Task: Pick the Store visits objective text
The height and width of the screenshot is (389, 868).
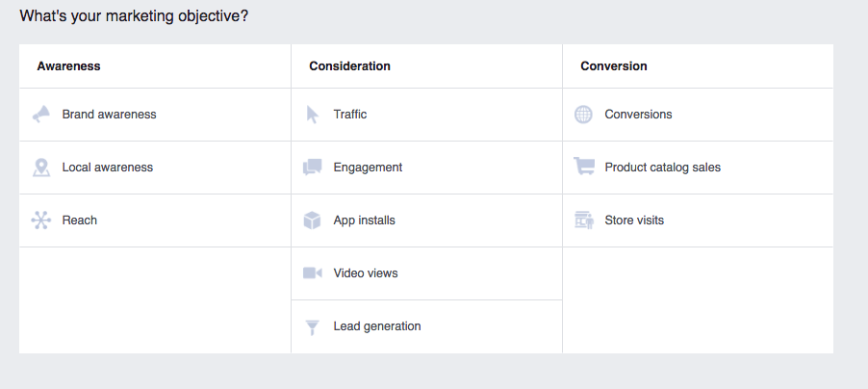Action: pyautogui.click(x=634, y=220)
